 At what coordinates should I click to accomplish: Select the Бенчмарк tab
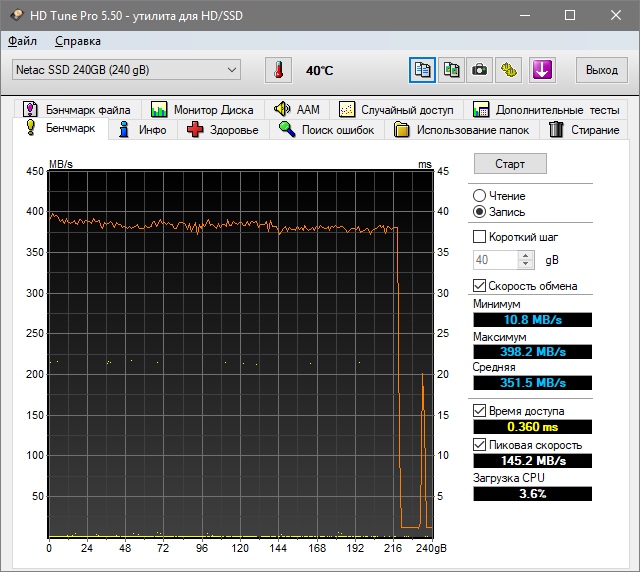[61, 128]
